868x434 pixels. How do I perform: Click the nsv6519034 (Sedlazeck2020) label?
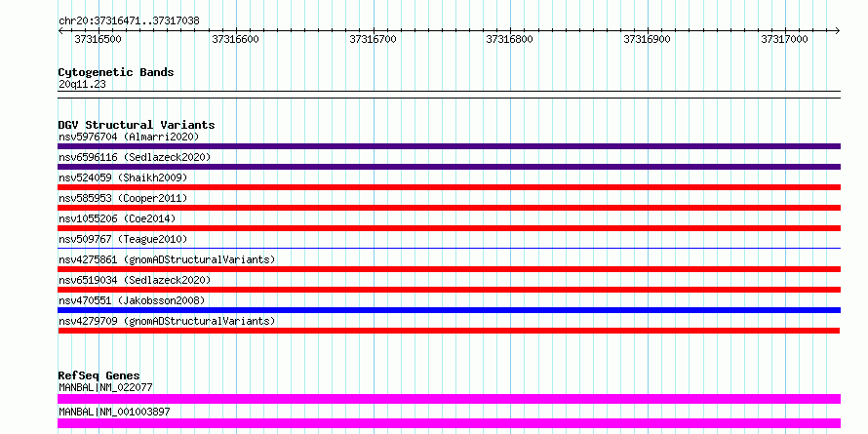tap(135, 280)
